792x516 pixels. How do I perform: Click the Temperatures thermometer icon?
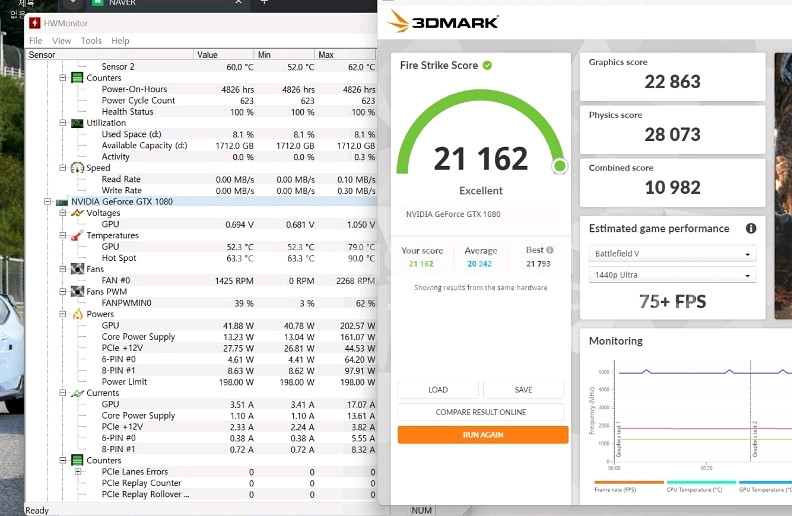point(77,235)
